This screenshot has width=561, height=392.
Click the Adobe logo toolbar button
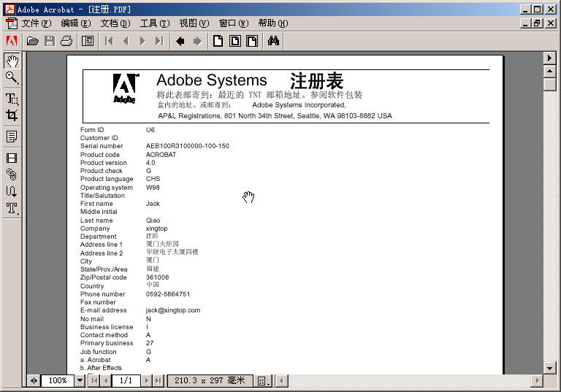pos(12,41)
